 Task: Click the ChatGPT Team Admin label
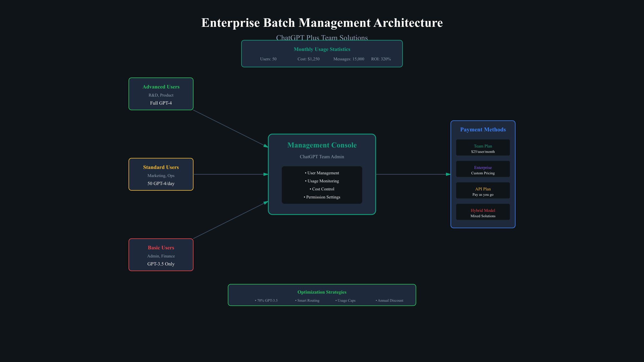point(322,157)
